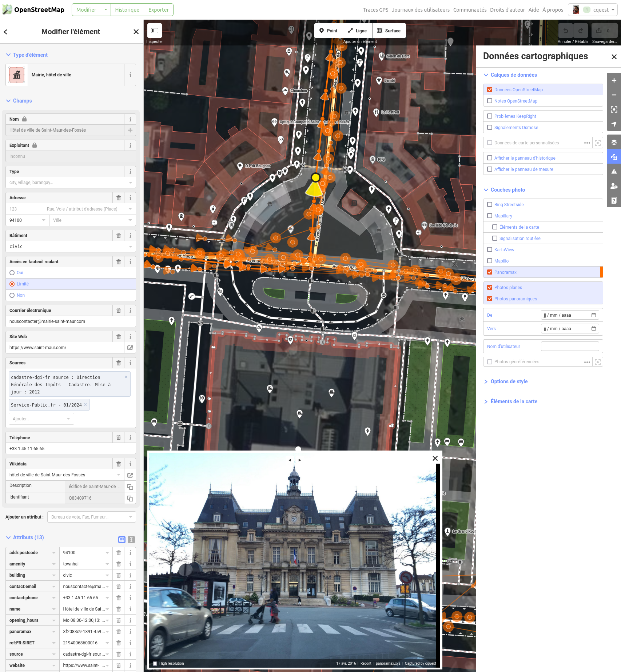Uncheck the Panoramax photo layer

(490, 272)
